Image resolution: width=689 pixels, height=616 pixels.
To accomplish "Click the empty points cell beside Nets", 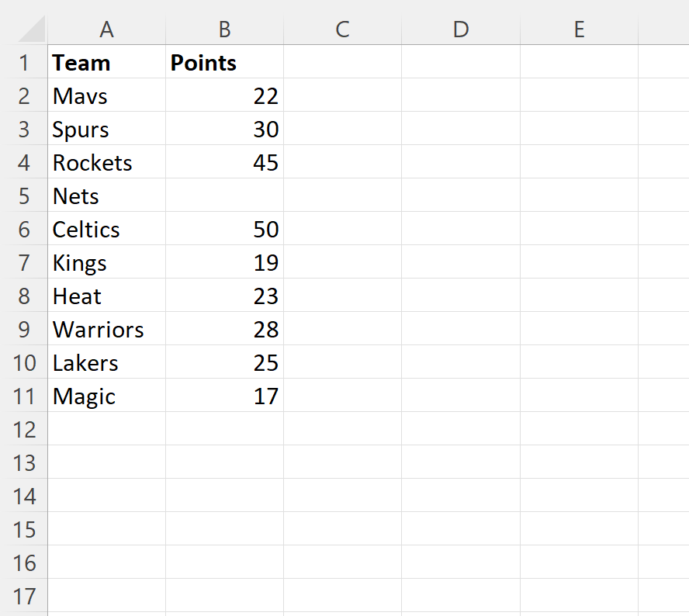I will 224,196.
